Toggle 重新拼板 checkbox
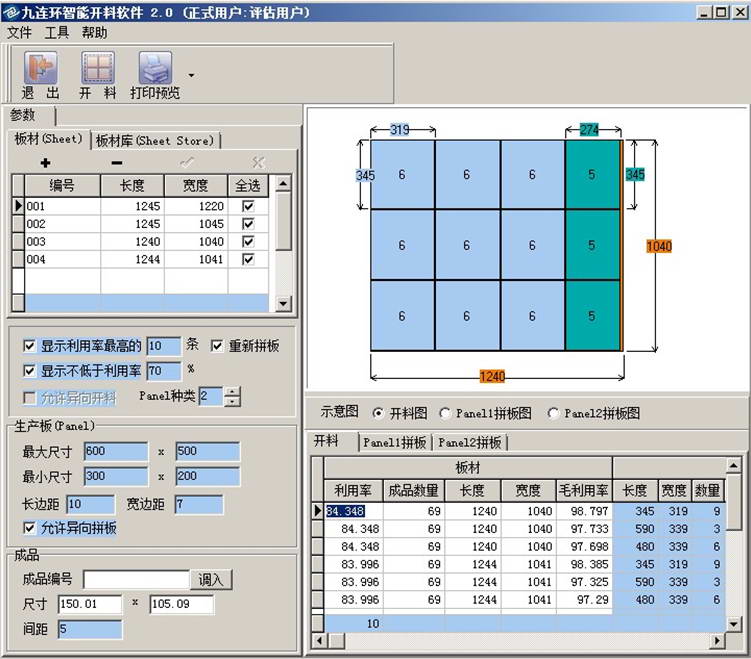This screenshot has width=751, height=659. click(x=216, y=346)
